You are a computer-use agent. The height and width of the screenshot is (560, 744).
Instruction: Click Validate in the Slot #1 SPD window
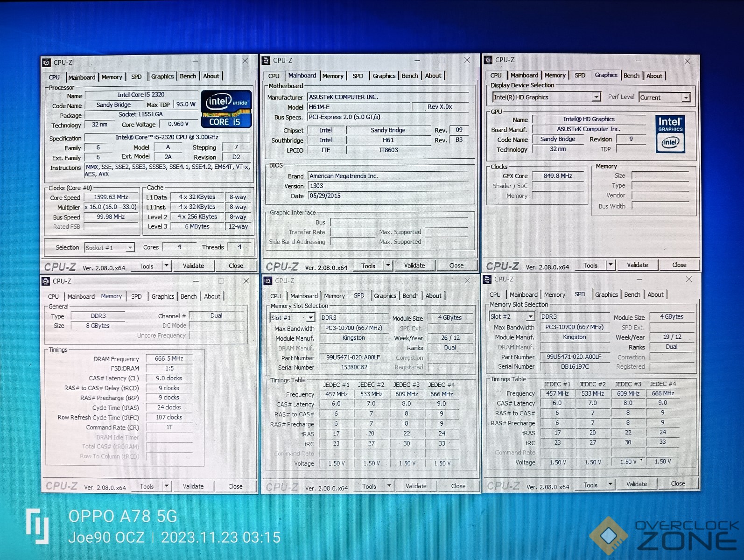click(416, 486)
